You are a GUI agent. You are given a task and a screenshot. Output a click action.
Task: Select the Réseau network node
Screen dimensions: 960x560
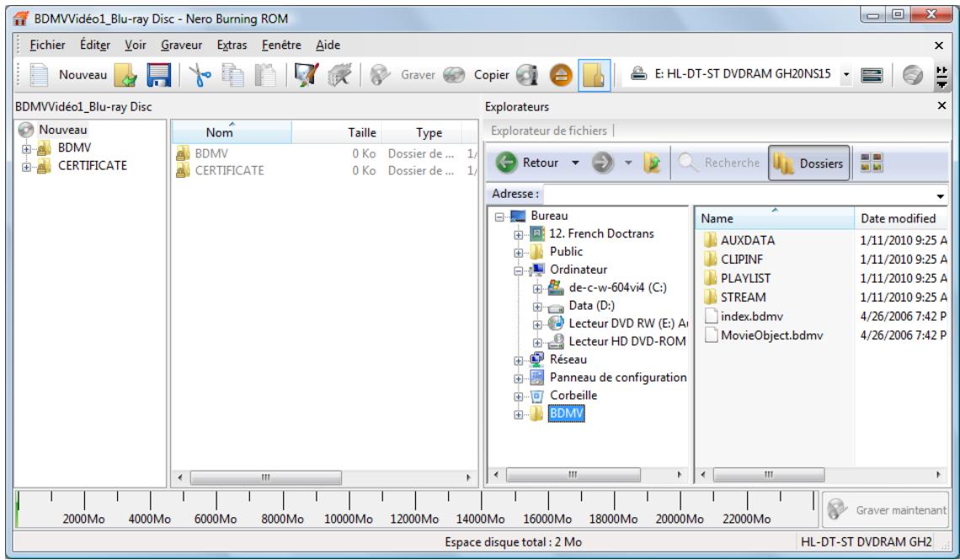click(568, 360)
